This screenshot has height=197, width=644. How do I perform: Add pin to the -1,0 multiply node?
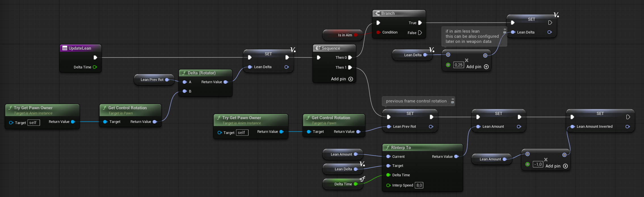[x=565, y=166]
